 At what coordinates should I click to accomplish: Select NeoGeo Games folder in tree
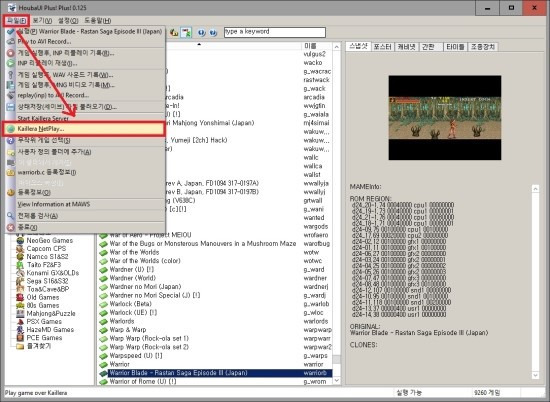pyautogui.click(x=49, y=240)
